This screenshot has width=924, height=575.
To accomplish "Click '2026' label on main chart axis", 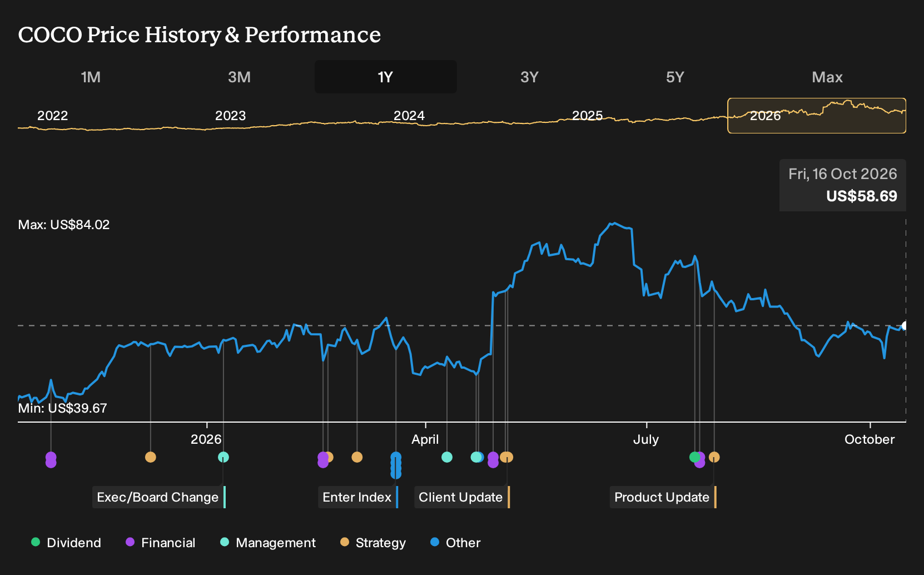I will click(x=206, y=439).
